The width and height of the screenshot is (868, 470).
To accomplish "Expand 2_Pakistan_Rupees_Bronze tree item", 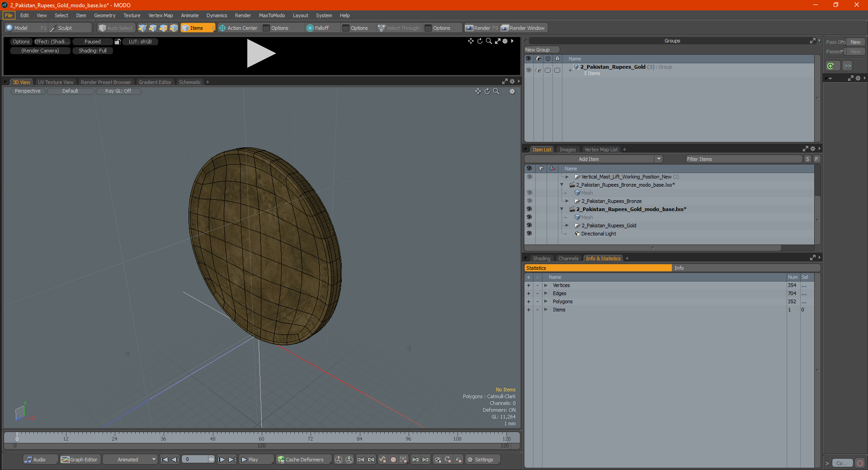I will [567, 201].
